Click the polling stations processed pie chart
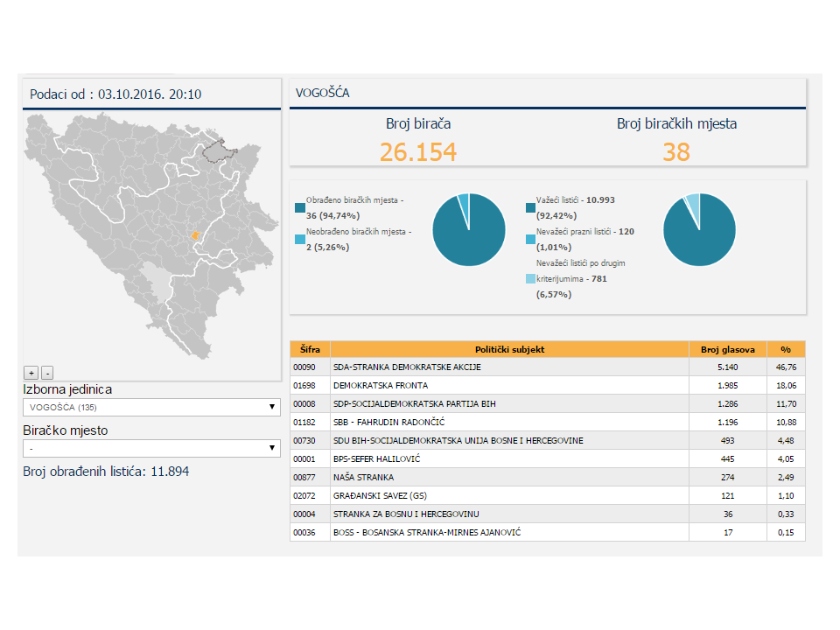The height and width of the screenshot is (630, 840). 469,229
